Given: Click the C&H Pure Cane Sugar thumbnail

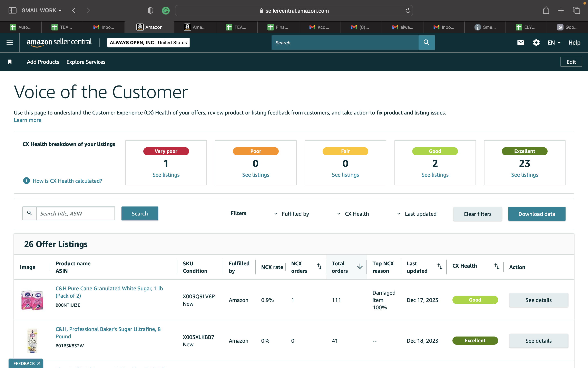Looking at the screenshot, I should [x=32, y=300].
